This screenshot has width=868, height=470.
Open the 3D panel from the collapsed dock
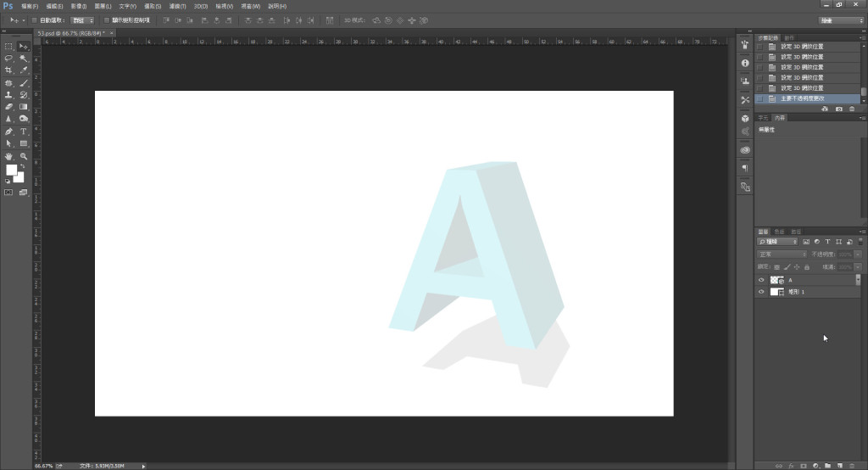(x=745, y=118)
